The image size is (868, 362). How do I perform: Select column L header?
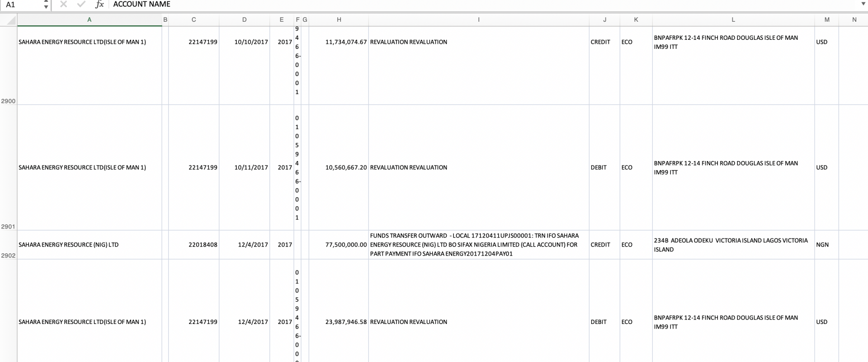[733, 20]
